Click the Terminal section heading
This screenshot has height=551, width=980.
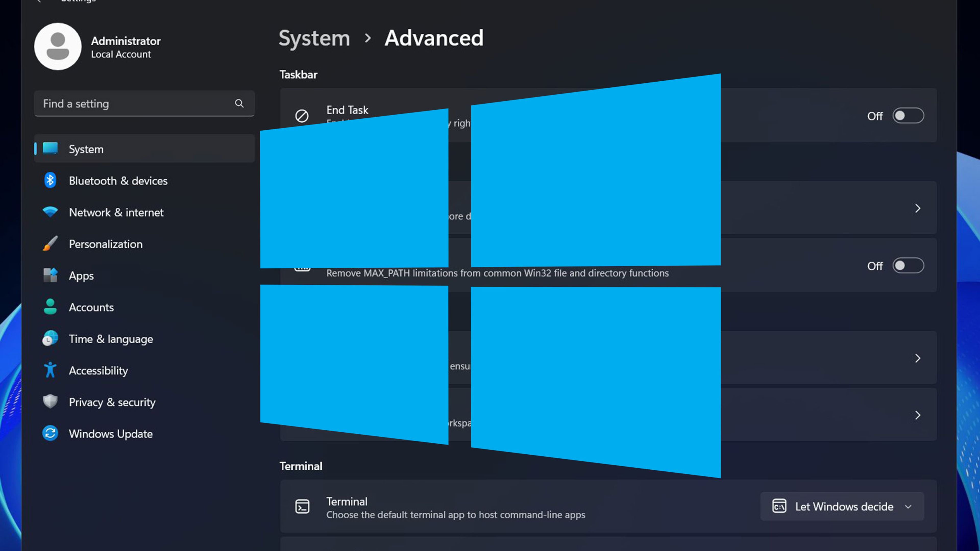click(301, 466)
